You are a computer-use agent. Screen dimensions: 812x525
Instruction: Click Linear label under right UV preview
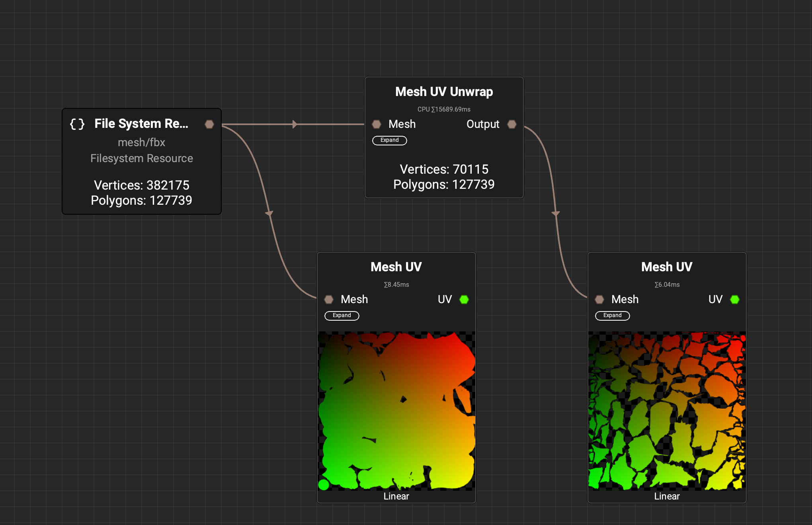(x=667, y=496)
